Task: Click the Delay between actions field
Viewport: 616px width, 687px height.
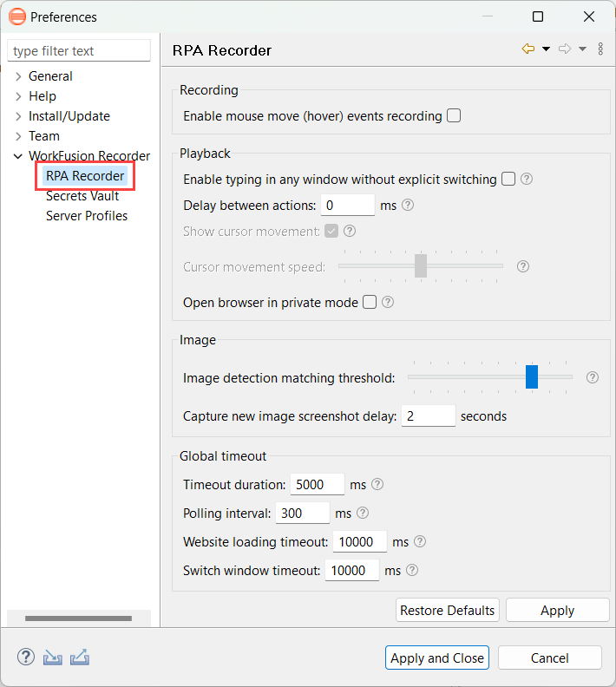Action: 348,205
